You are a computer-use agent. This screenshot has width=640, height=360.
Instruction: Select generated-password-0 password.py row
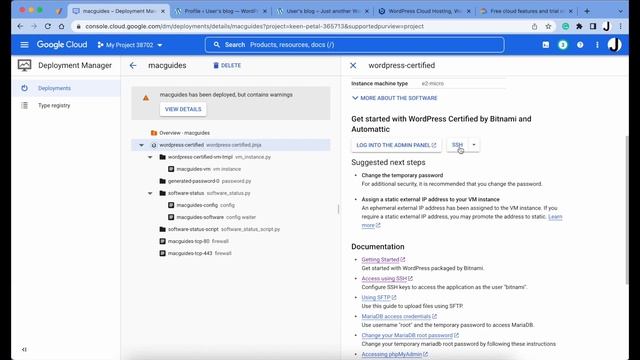pyautogui.click(x=231, y=181)
